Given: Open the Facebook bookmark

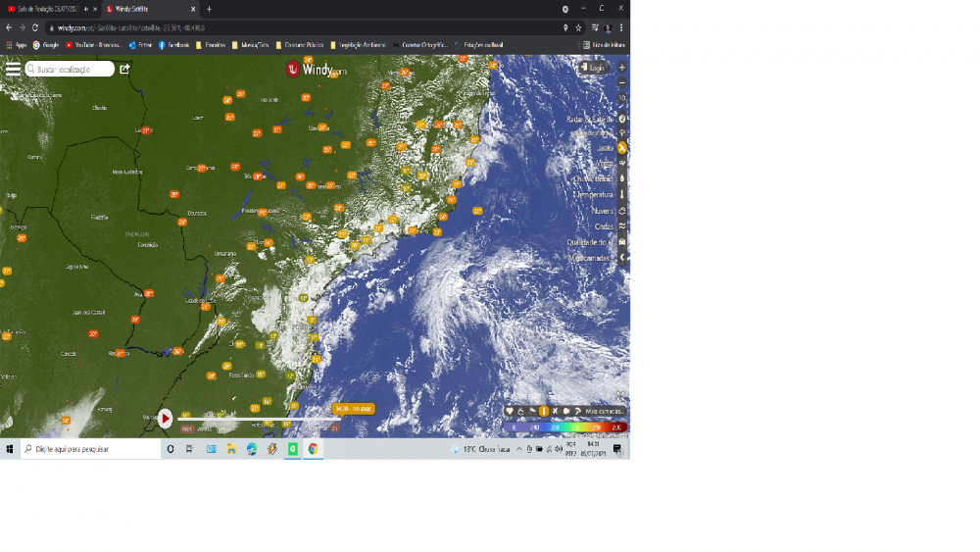Looking at the screenshot, I should pyautogui.click(x=173, y=45).
